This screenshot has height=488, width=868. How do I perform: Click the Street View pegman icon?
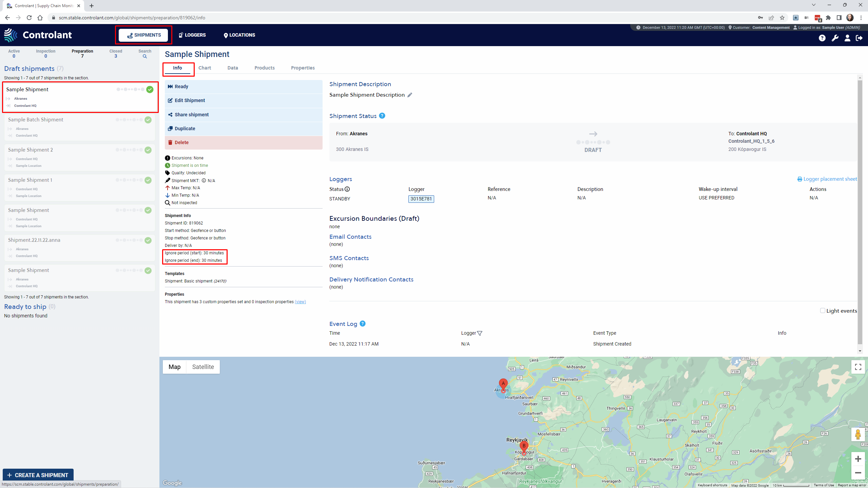click(858, 434)
